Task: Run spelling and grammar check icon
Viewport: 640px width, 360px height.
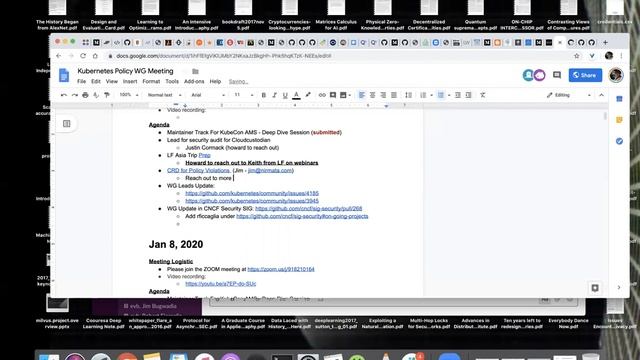Action: coord(96,95)
